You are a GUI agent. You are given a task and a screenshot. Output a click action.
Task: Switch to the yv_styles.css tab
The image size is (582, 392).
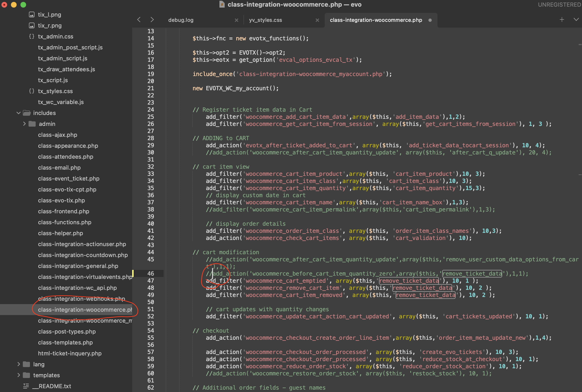pyautogui.click(x=265, y=20)
